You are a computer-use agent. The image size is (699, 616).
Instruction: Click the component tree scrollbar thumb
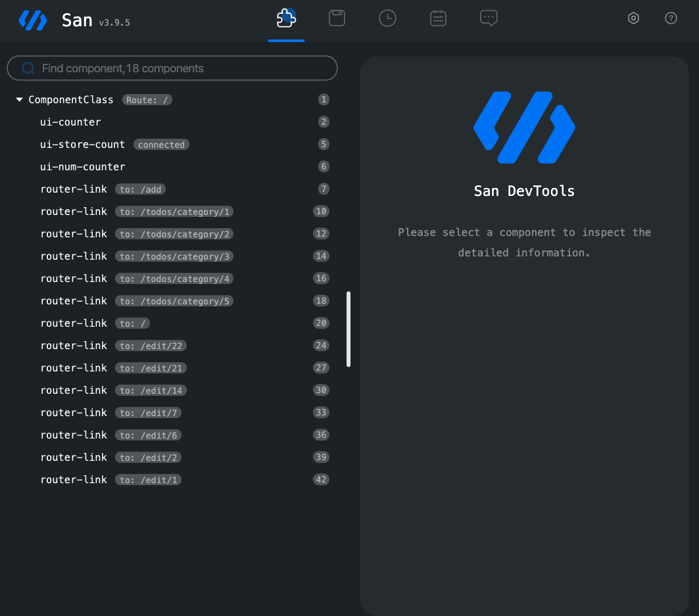pyautogui.click(x=348, y=329)
